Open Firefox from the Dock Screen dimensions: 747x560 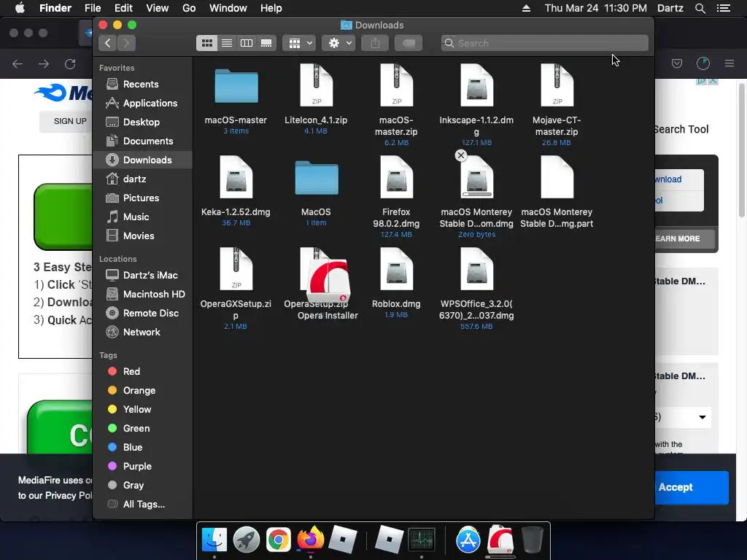[x=310, y=540]
